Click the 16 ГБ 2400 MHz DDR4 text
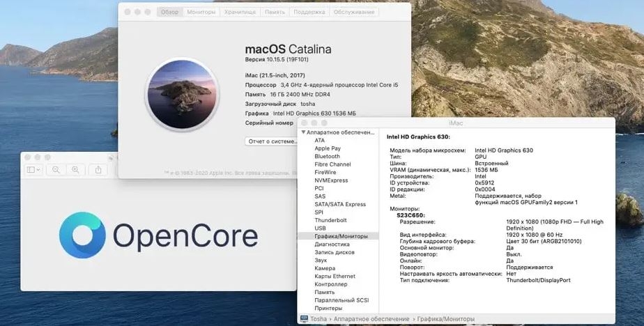The image size is (644, 326). point(300,95)
